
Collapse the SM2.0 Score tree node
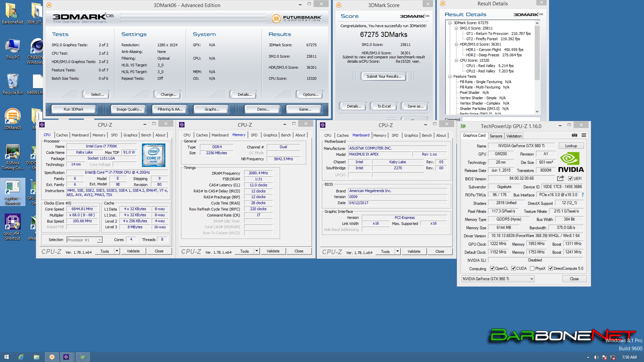click(x=456, y=28)
